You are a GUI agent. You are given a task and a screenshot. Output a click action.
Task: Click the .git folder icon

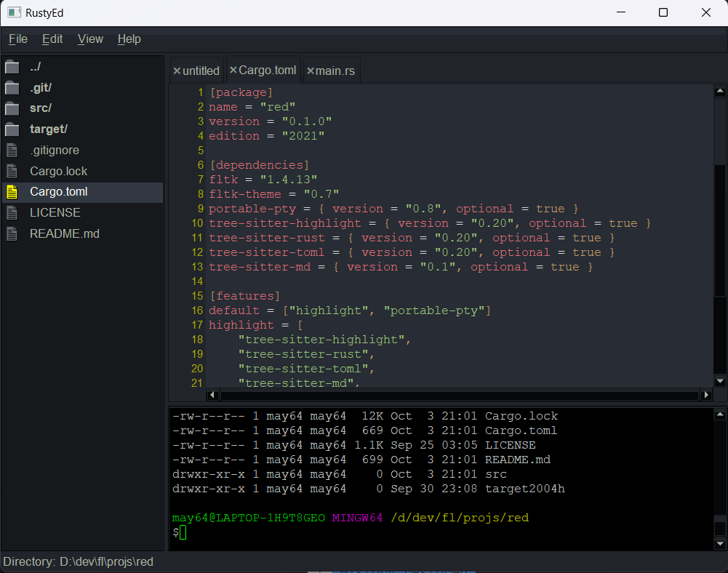coord(12,88)
